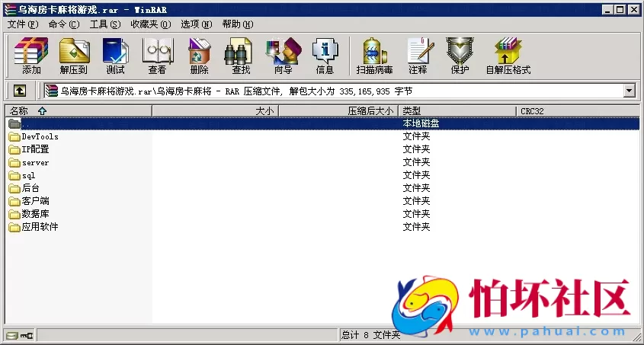Expand the address path dropdown arrow

coord(630,91)
